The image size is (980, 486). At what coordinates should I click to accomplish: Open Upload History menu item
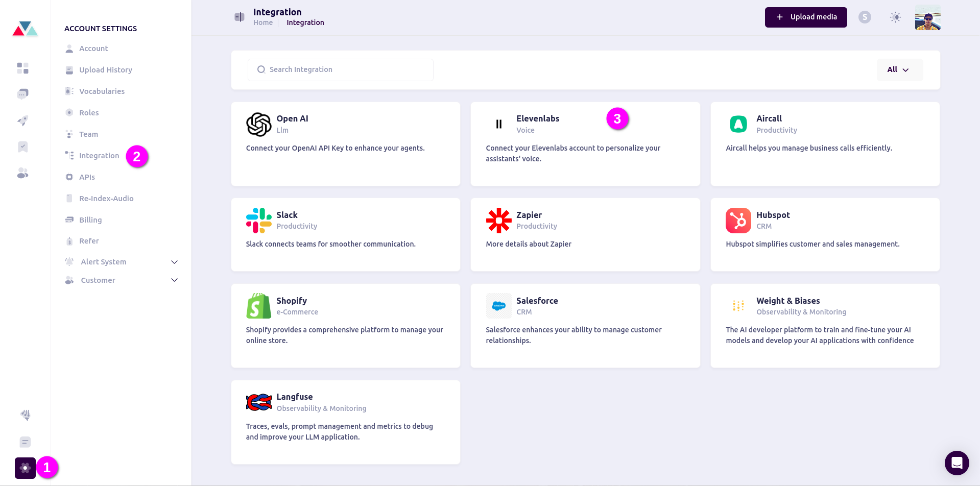click(x=105, y=70)
